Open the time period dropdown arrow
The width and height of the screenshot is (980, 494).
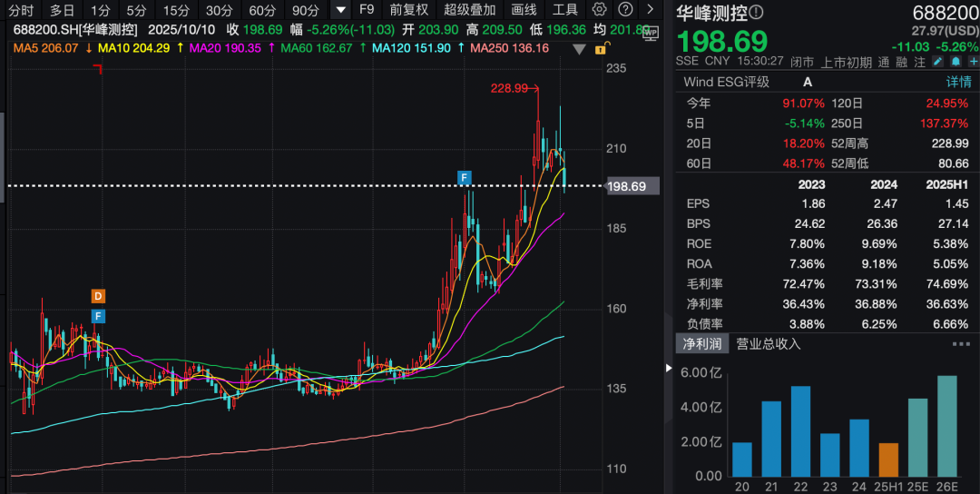(340, 10)
